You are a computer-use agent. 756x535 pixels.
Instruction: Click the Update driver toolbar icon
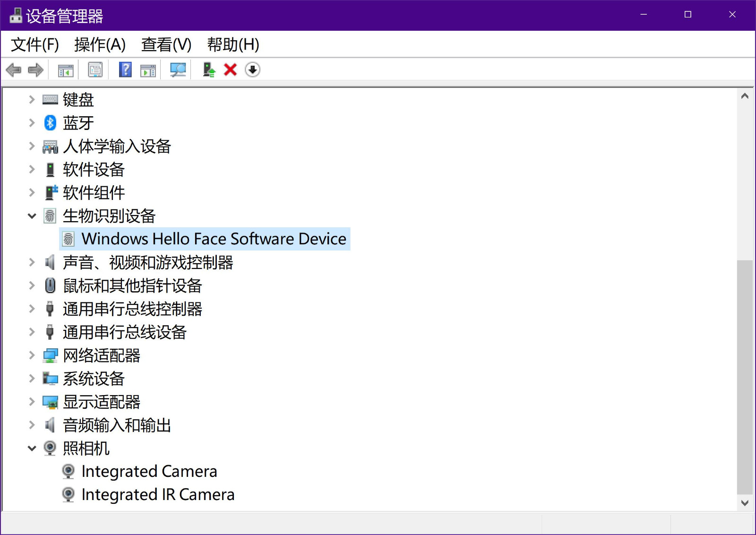coord(209,70)
